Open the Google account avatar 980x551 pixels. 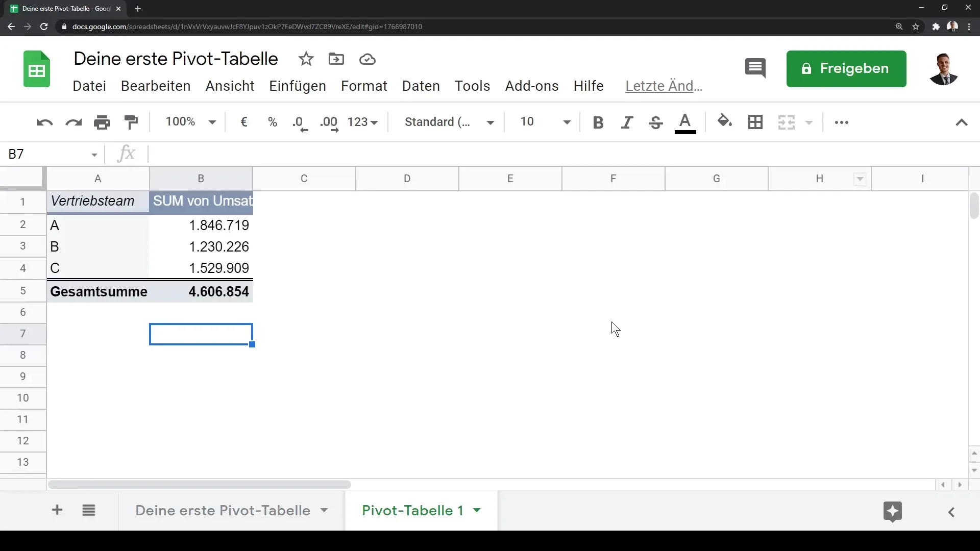pyautogui.click(x=943, y=69)
